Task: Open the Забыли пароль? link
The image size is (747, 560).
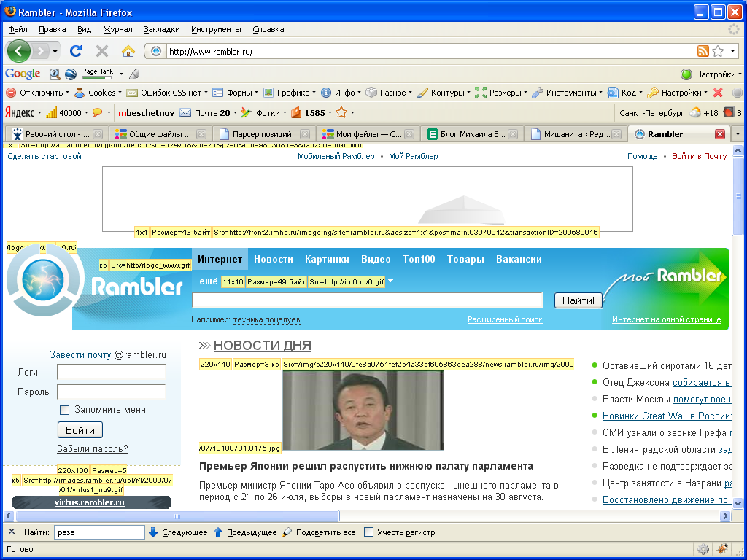Action: (x=93, y=448)
